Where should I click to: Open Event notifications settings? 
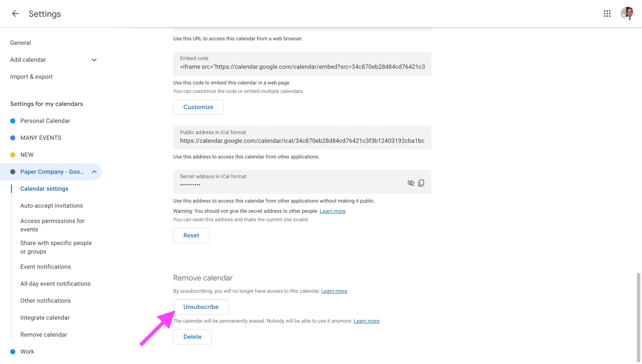[45, 266]
